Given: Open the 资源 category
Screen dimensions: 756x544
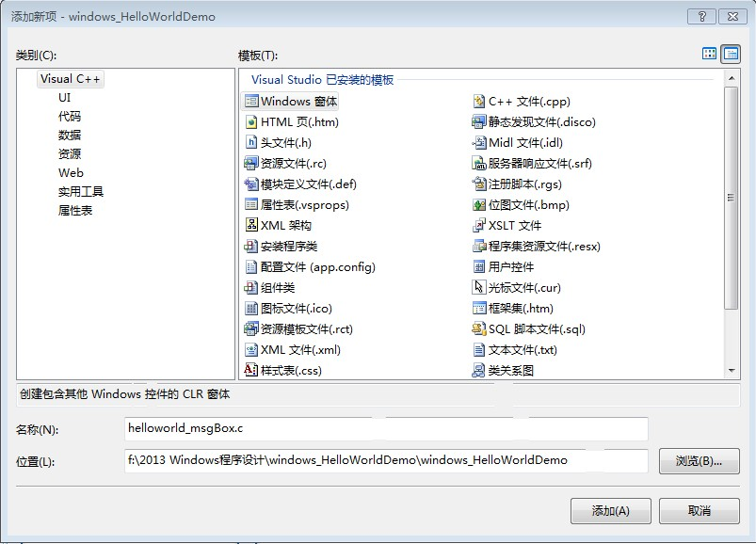Looking at the screenshot, I should [x=70, y=153].
